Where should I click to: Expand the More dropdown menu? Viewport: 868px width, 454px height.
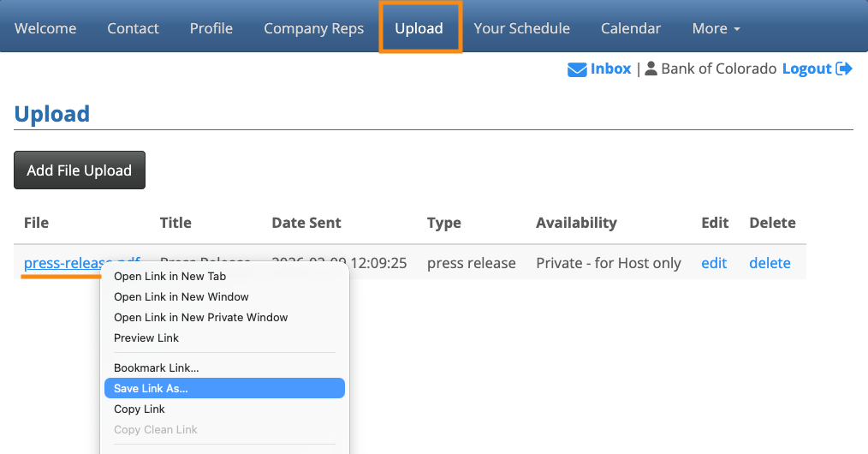[x=716, y=28]
